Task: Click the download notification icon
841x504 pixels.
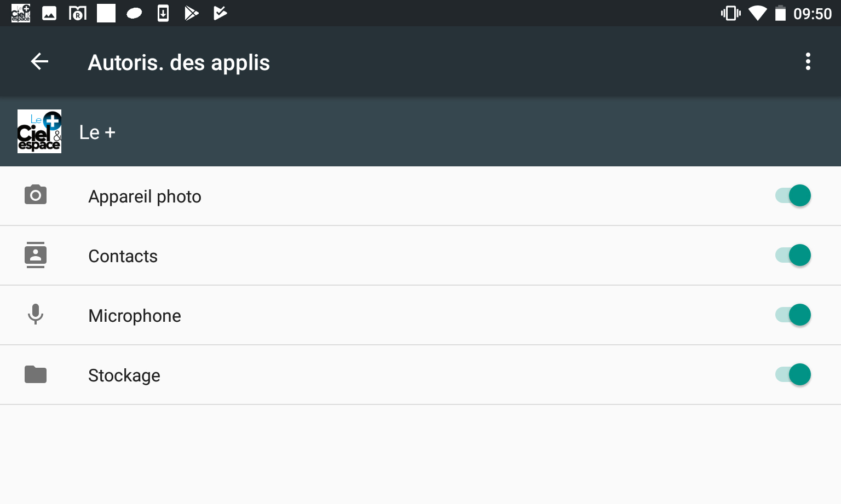Action: [163, 13]
